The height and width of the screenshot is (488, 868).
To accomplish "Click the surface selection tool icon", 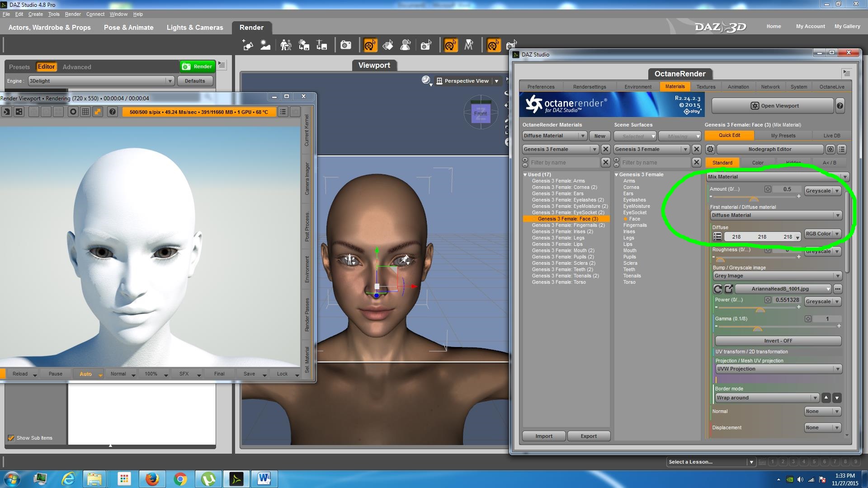I will tap(388, 45).
